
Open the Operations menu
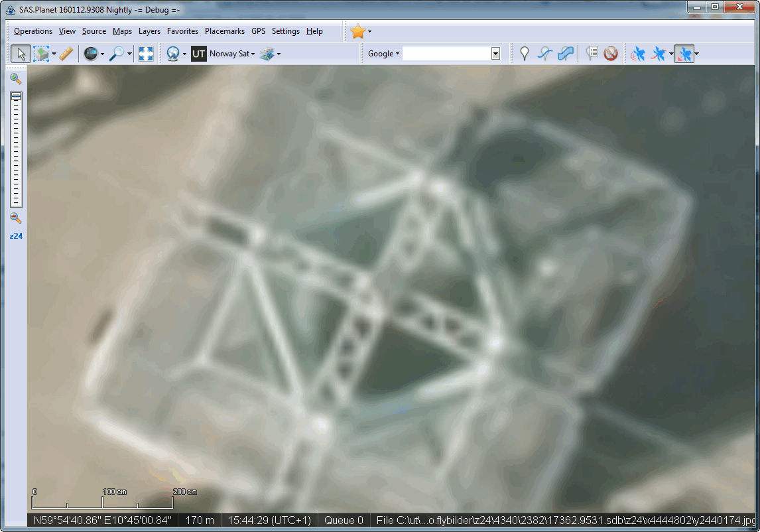(x=33, y=31)
